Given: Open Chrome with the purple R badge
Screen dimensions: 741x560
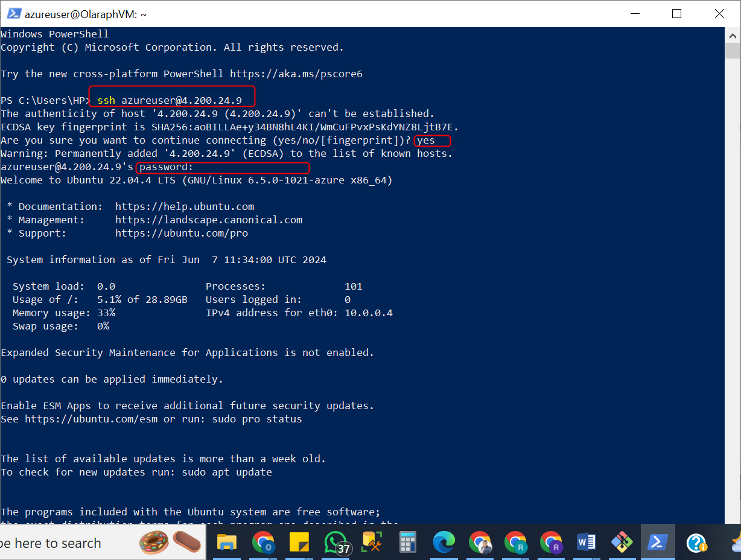Looking at the screenshot, I should coord(551,542).
